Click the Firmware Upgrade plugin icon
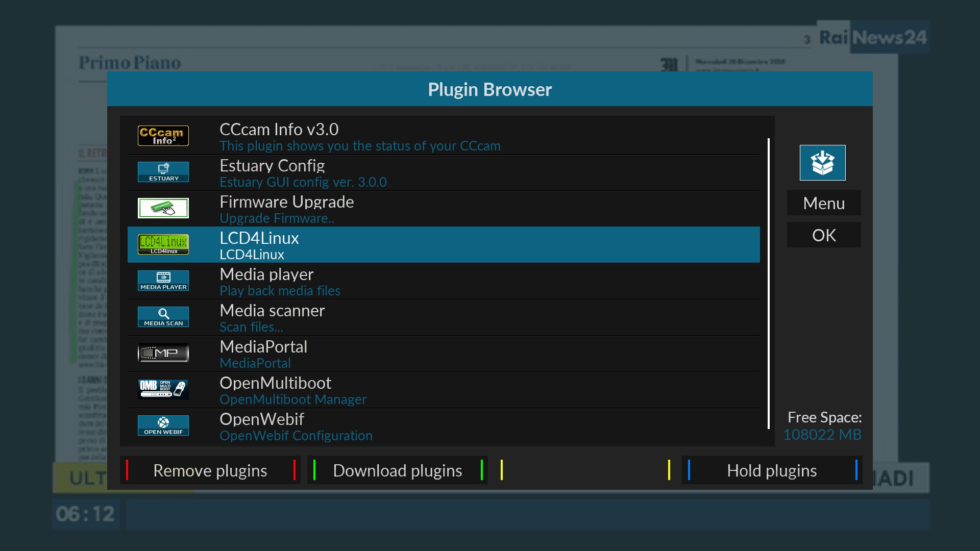The image size is (980, 551). [163, 208]
